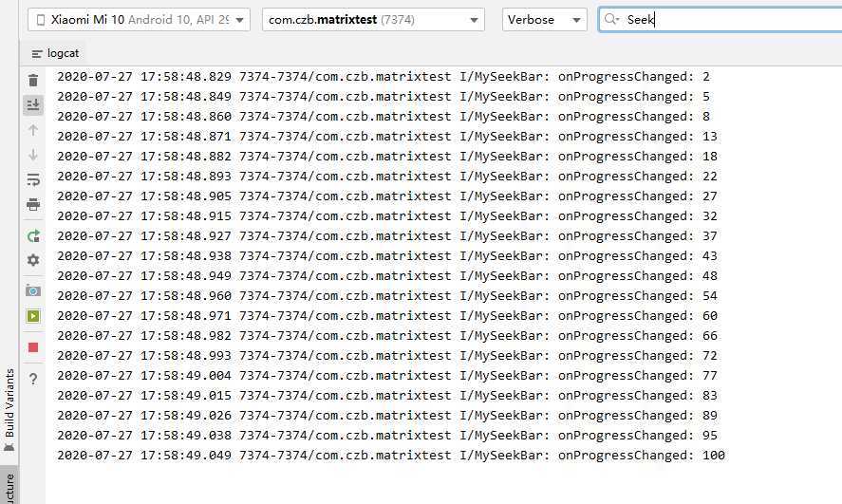Select log line onProgressChanged: 32

tap(387, 215)
